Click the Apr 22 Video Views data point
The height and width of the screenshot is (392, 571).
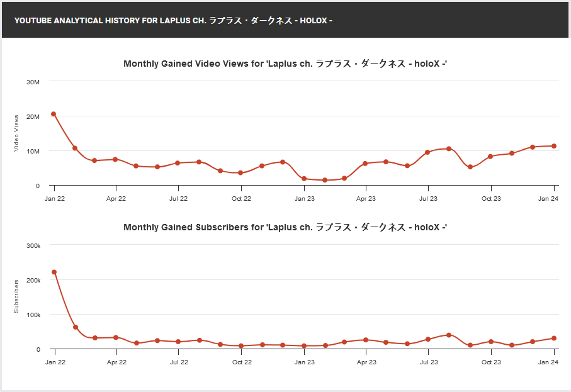[x=115, y=159]
